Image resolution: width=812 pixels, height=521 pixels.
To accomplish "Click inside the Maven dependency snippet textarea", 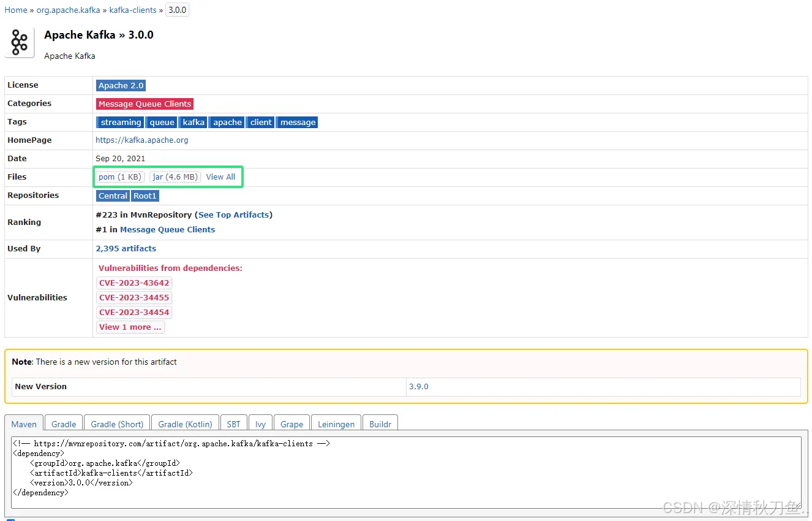I will coord(406,472).
